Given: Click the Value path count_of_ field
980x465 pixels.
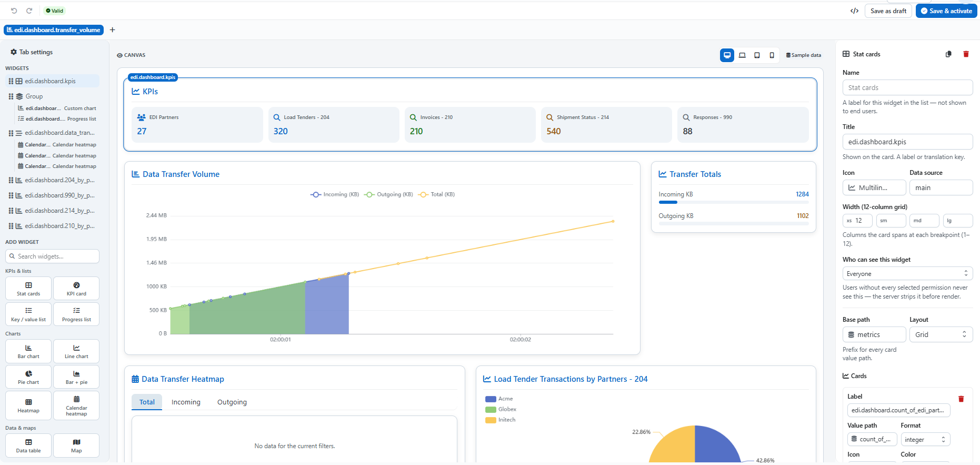Looking at the screenshot, I should (872, 439).
